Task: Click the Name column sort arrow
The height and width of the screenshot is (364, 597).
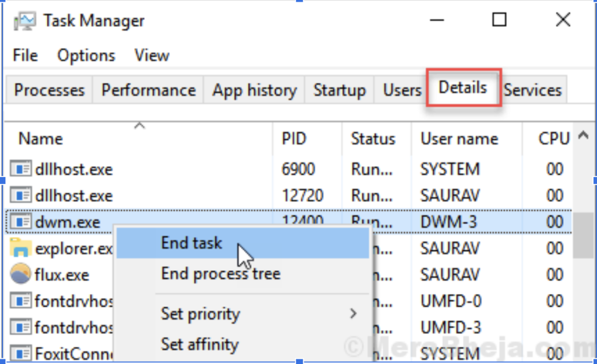Action: [139, 125]
